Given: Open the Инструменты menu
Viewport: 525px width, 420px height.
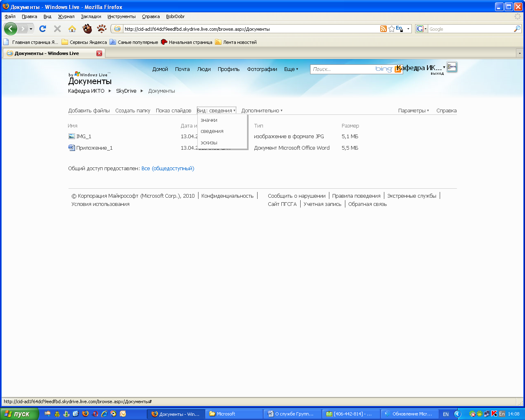Looking at the screenshot, I should pos(121,16).
